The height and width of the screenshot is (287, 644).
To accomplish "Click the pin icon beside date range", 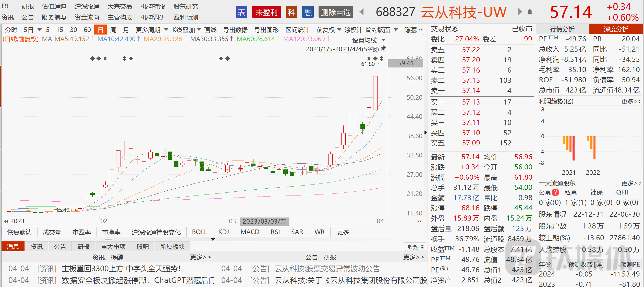I will [383, 48].
